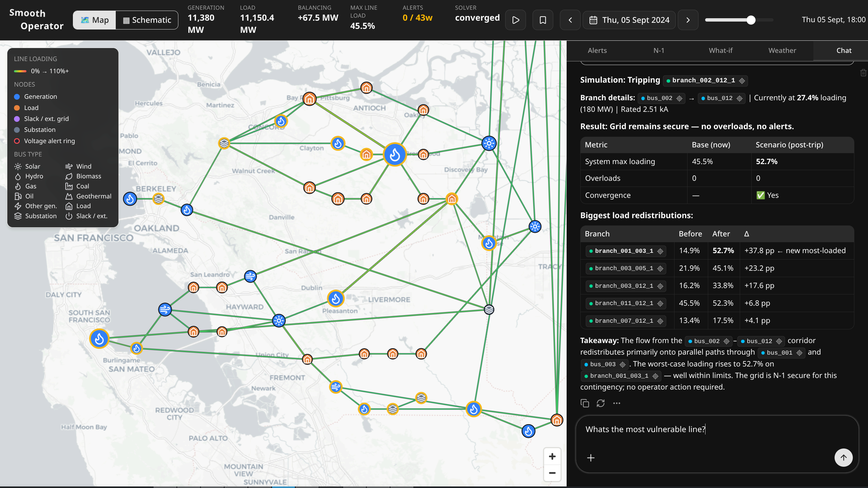Add an attachment with the plus icon
This screenshot has width=868, height=488.
click(591, 458)
